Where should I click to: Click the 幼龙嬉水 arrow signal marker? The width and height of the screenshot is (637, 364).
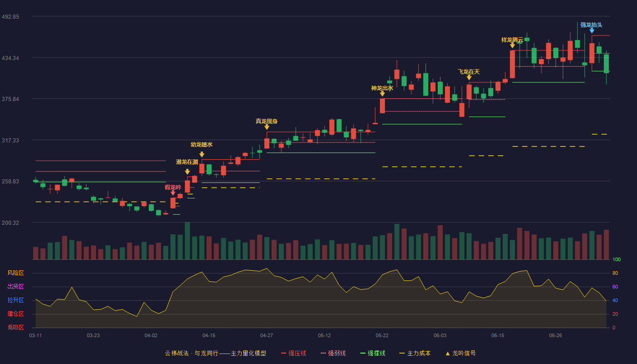coord(202,155)
